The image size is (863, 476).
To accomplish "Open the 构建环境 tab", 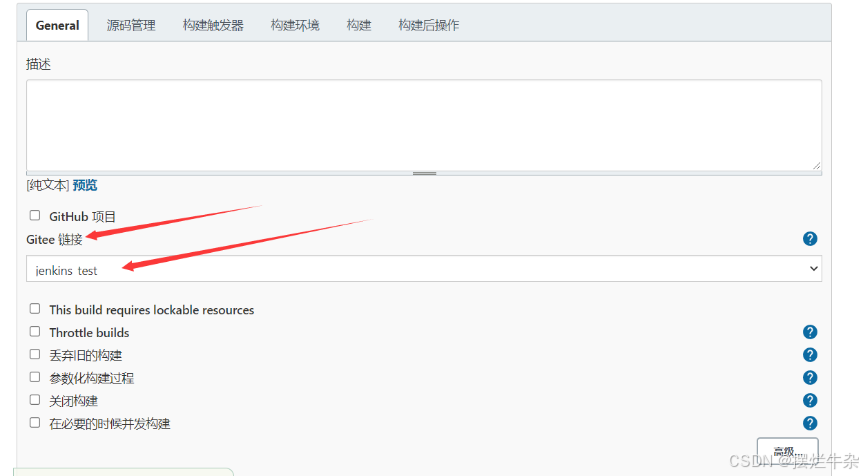I will (295, 25).
